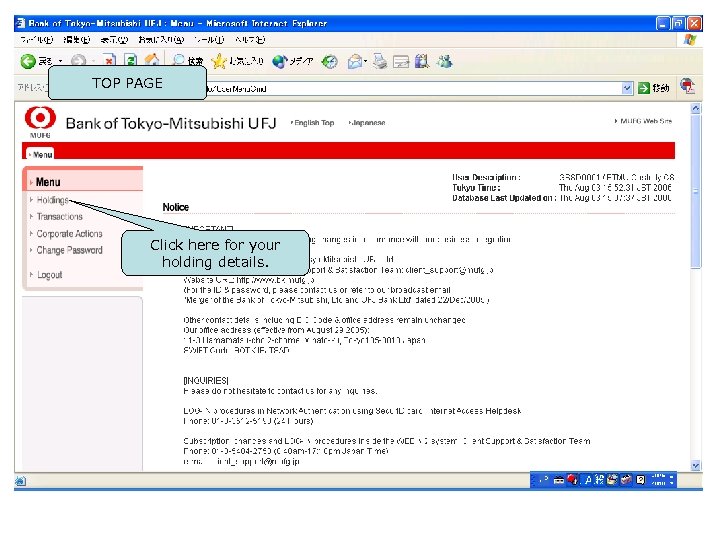Click the IME keyboard icon in language bar
Viewport: 720px width, 540px height.
pyautogui.click(x=558, y=480)
